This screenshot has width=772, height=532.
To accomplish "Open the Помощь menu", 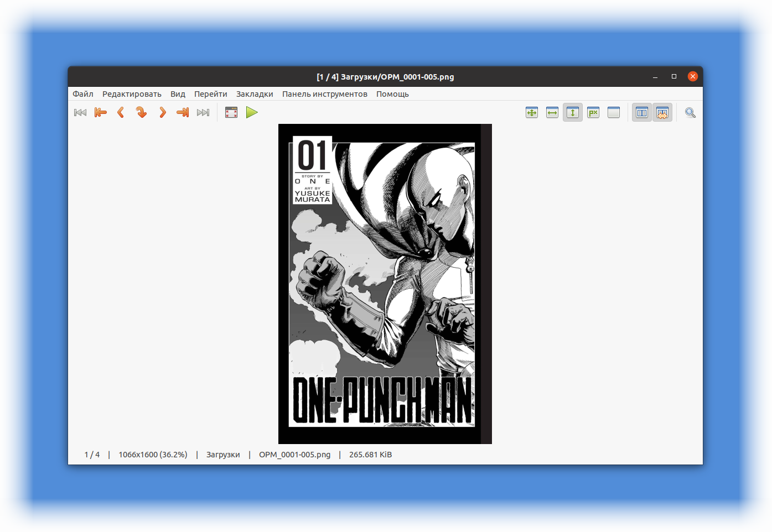I will [392, 94].
